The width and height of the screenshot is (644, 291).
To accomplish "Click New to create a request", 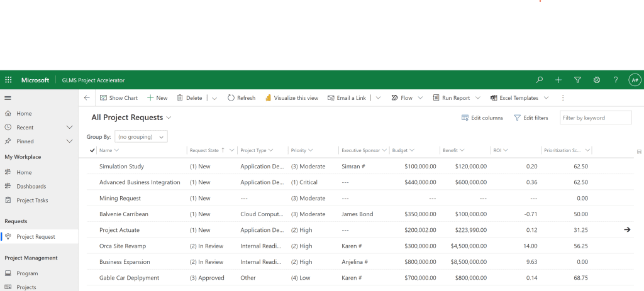I will tap(157, 98).
